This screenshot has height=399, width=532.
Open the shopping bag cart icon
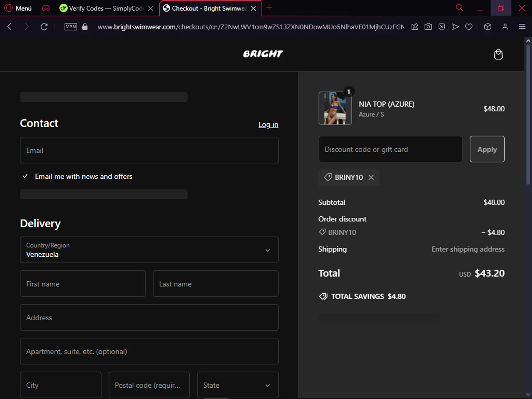(498, 54)
